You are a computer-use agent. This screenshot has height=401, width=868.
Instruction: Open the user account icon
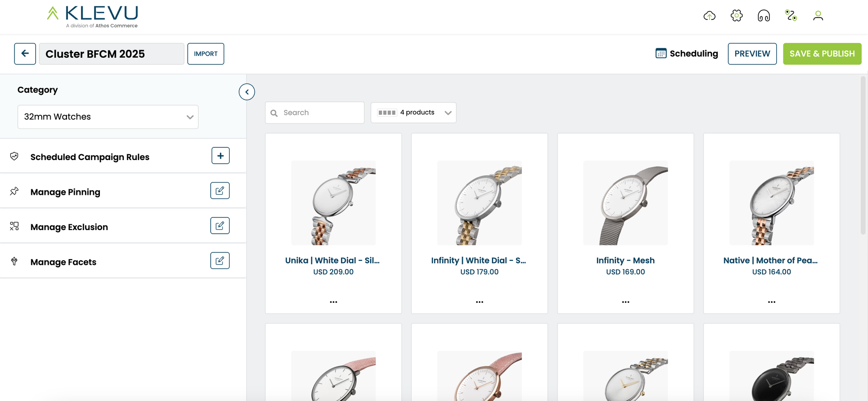click(x=818, y=16)
